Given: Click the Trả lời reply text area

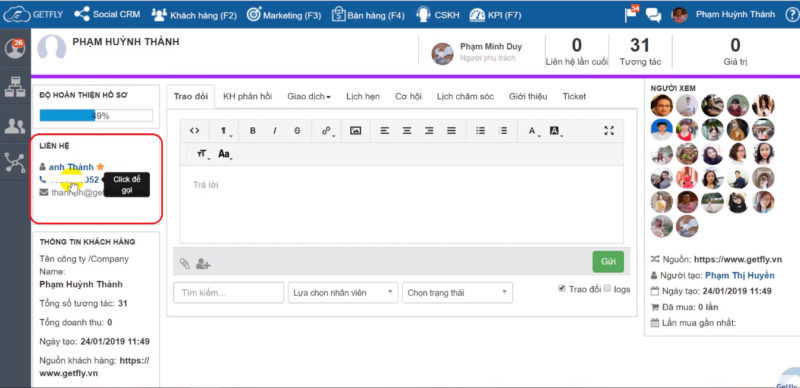Looking at the screenshot, I should click(402, 204).
